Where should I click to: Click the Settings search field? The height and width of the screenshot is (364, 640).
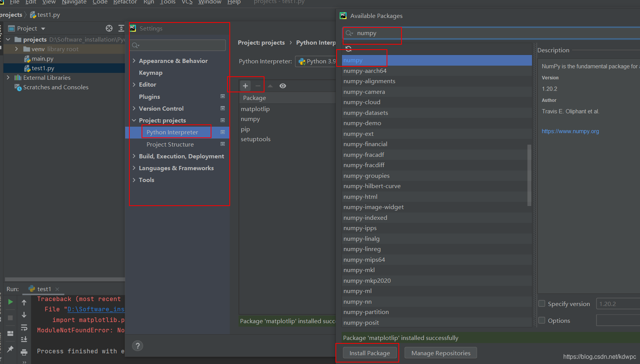point(177,45)
